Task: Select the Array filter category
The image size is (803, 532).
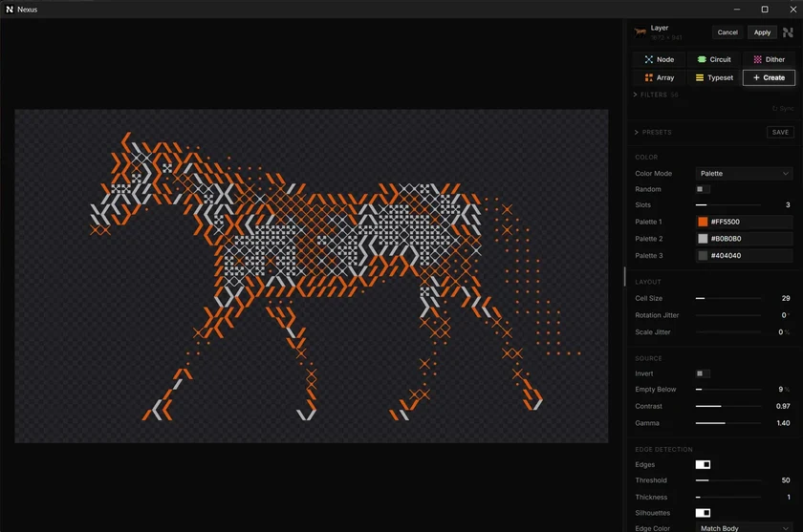Action: click(659, 77)
